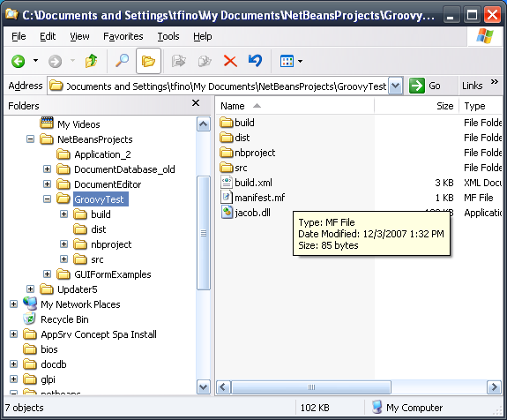Click the grayed Forward arrow button
This screenshot has width=507, height=420.
pos(55,61)
